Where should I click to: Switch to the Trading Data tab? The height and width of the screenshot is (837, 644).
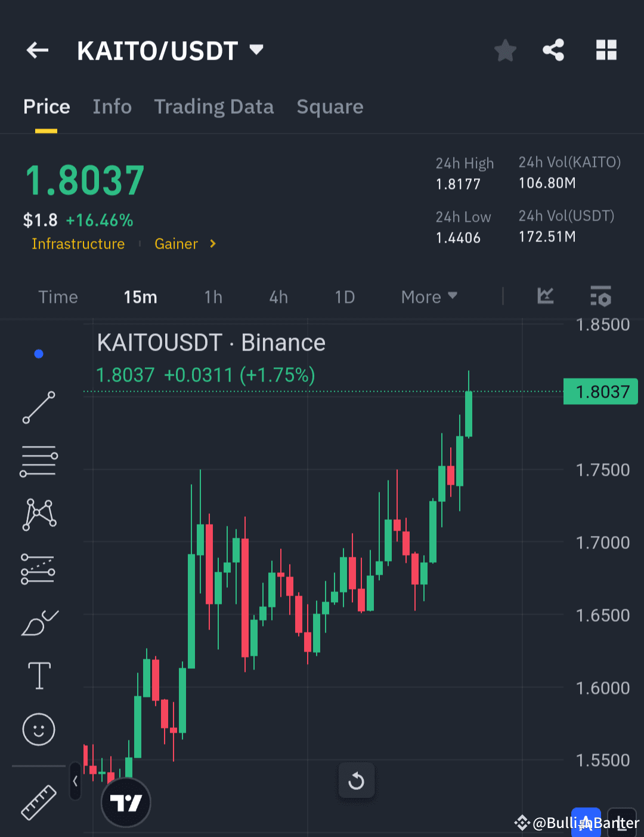[x=214, y=107]
